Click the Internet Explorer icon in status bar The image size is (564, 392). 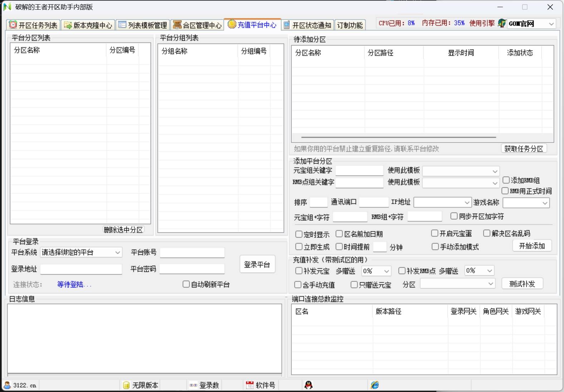[x=375, y=385]
